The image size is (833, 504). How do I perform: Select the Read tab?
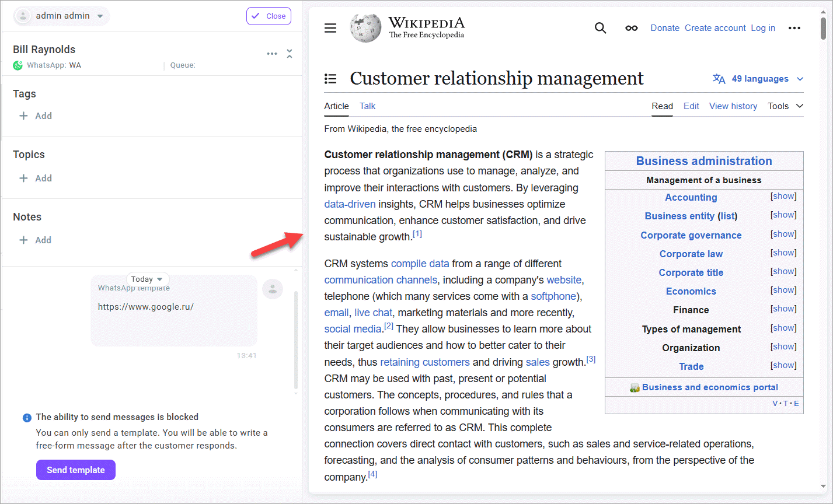click(662, 106)
